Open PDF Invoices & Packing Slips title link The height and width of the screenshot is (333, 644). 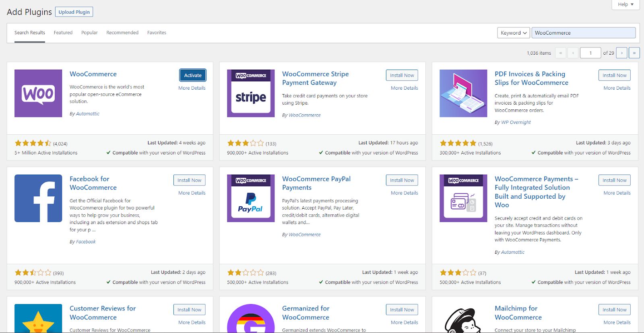[531, 78]
